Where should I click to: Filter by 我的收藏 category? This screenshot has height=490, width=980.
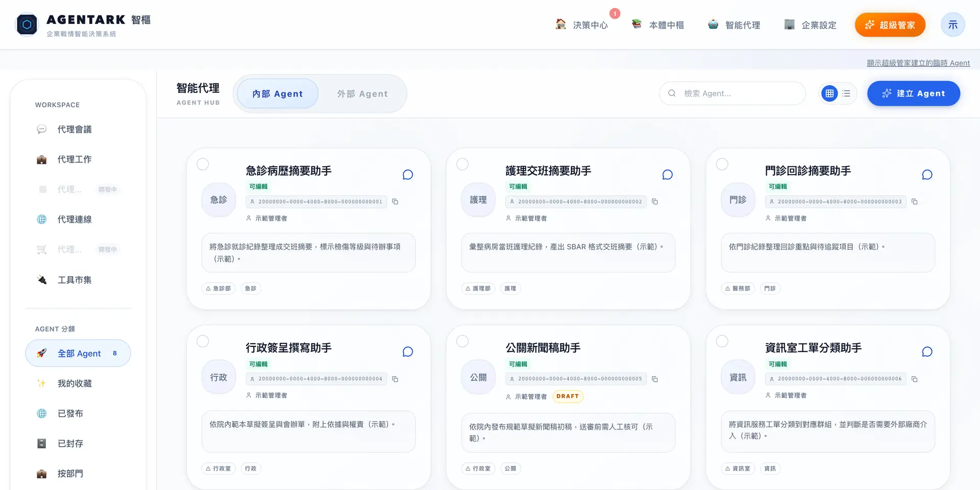point(78,383)
